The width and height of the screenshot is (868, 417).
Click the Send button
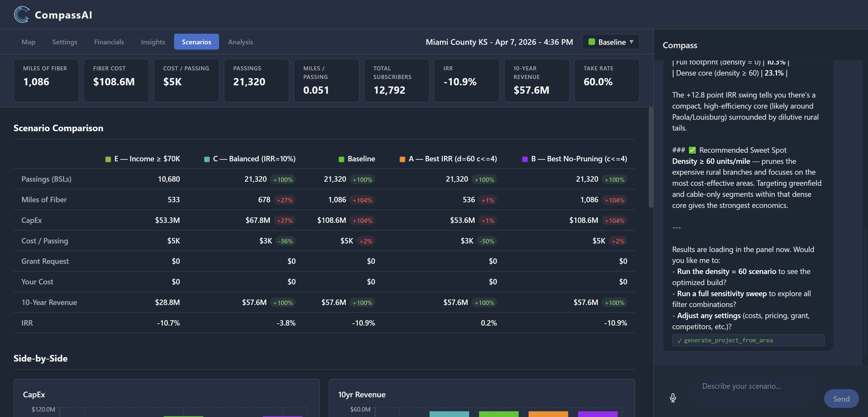(x=841, y=399)
